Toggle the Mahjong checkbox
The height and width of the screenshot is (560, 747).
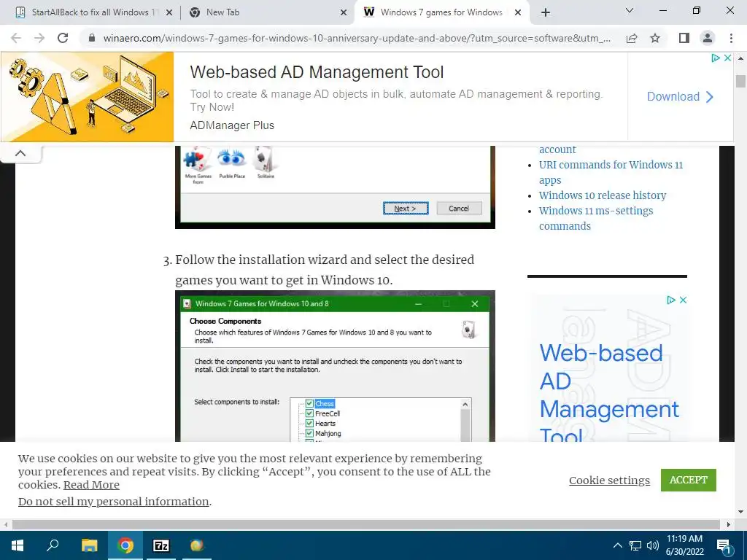[x=309, y=433]
